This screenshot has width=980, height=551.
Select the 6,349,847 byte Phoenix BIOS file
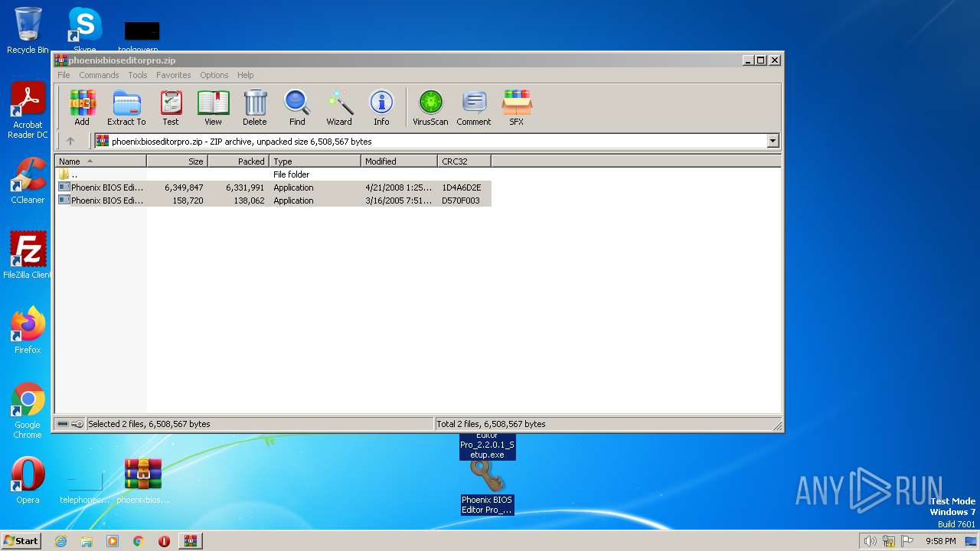273,187
